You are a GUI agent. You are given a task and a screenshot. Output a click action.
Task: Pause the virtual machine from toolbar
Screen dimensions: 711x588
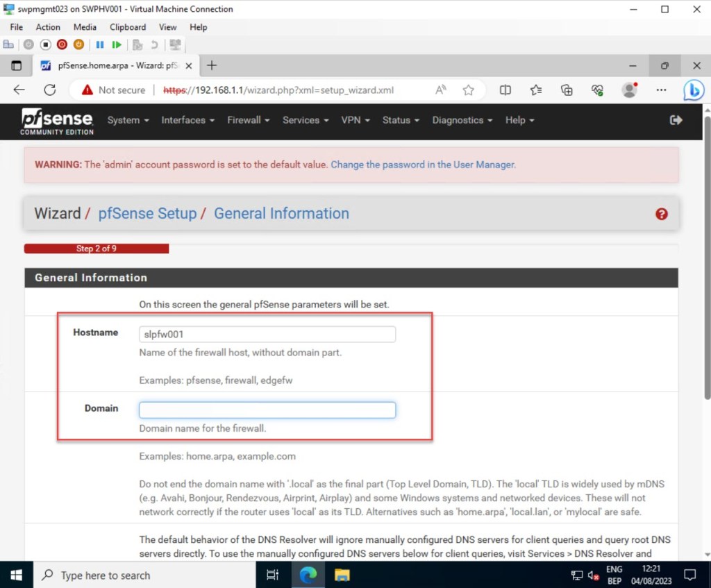click(x=100, y=44)
